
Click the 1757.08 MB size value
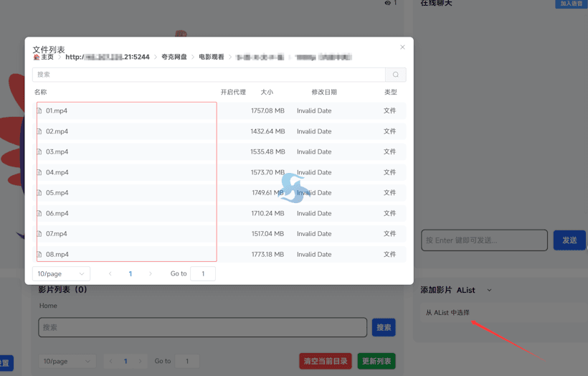pyautogui.click(x=267, y=111)
